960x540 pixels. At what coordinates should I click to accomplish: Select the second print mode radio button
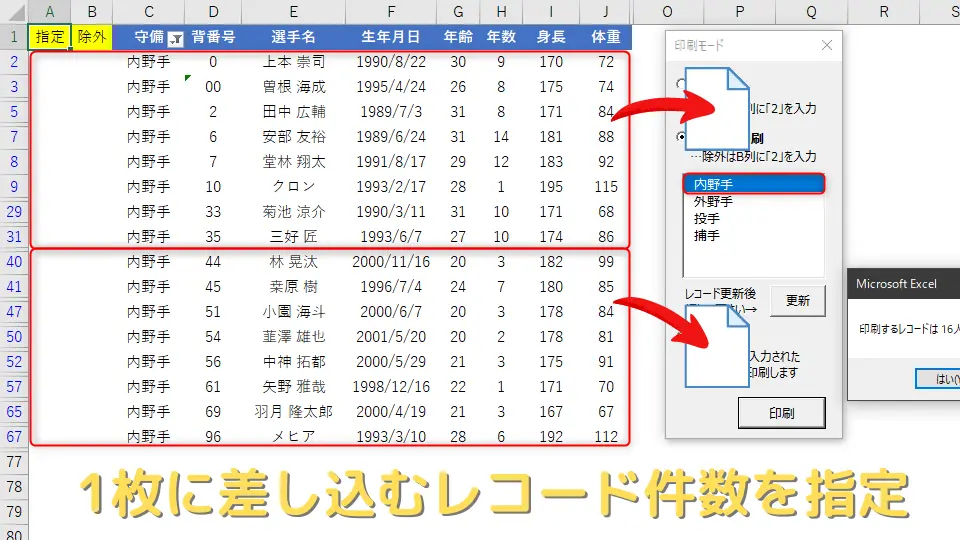[681, 137]
